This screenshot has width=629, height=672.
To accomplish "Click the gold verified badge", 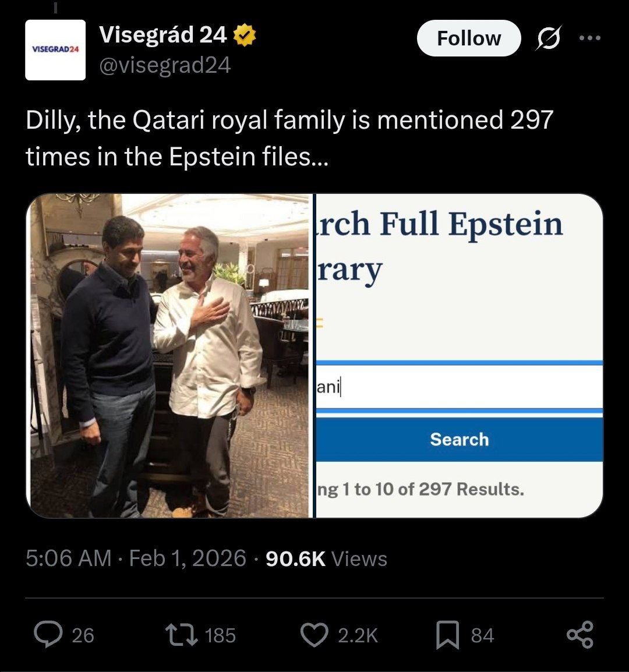I will click(245, 36).
